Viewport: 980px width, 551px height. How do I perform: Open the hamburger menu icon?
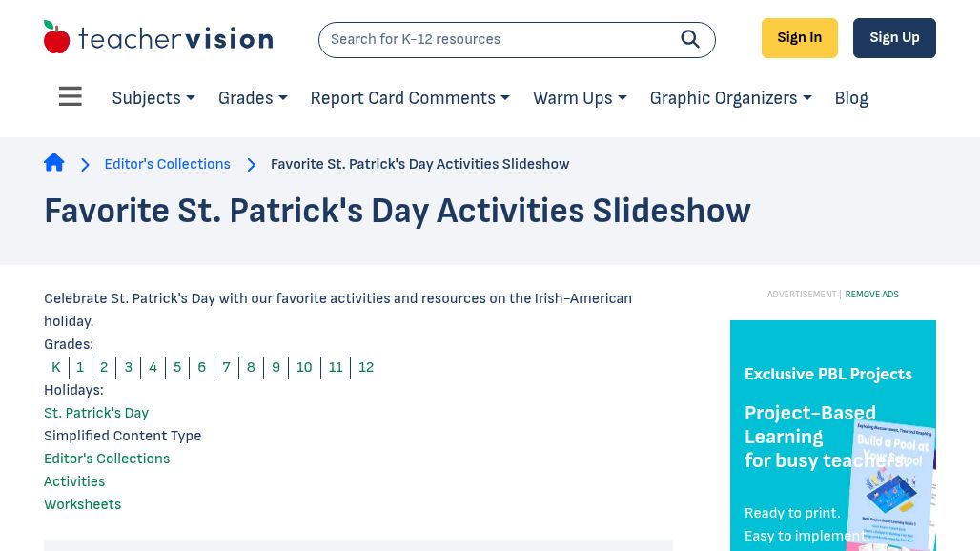coord(71,97)
